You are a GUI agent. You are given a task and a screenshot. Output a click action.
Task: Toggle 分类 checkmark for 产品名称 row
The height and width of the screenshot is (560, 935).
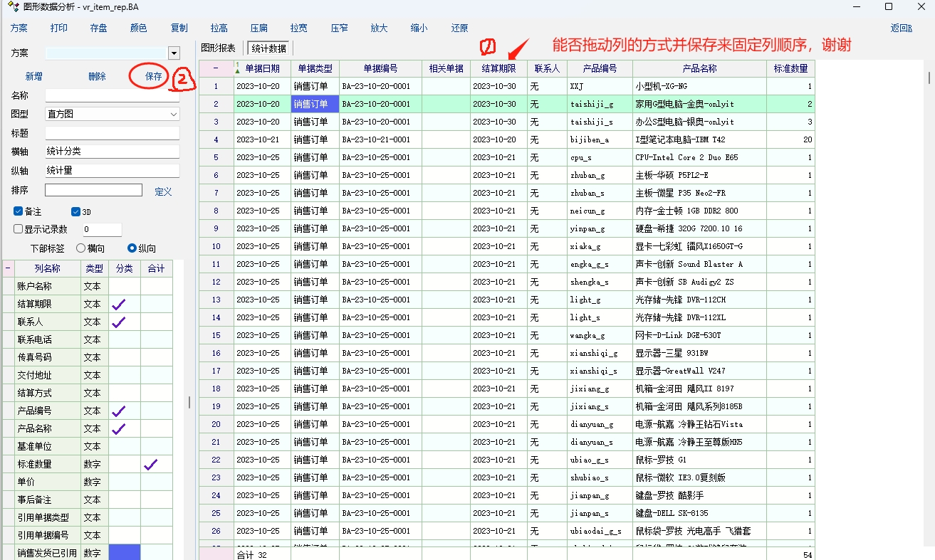click(119, 428)
